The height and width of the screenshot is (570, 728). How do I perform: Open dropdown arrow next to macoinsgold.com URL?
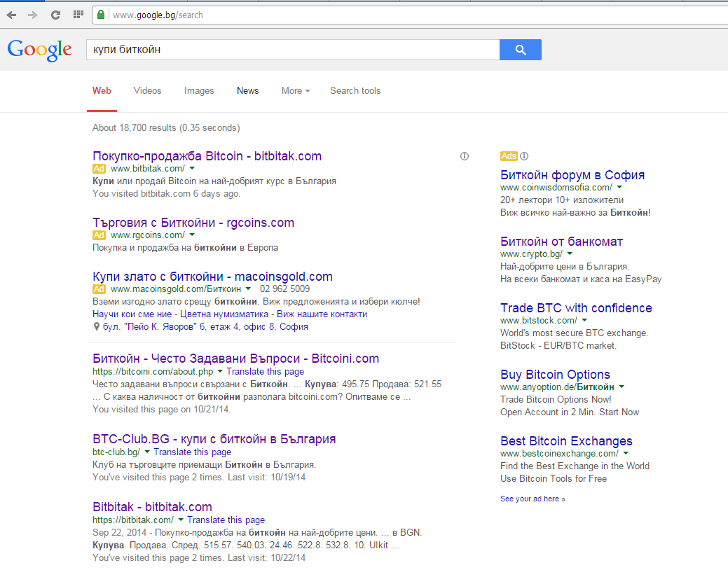249,289
